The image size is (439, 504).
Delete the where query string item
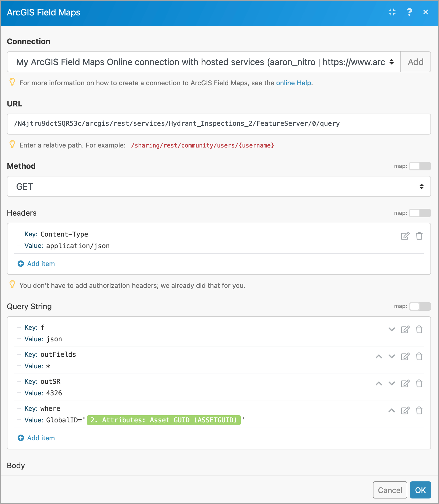419,411
